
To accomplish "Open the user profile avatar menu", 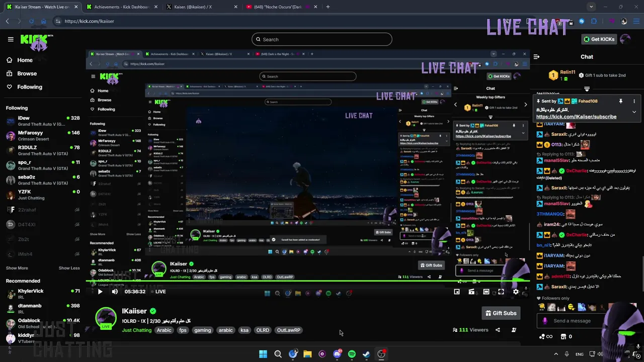I will (x=625, y=39).
